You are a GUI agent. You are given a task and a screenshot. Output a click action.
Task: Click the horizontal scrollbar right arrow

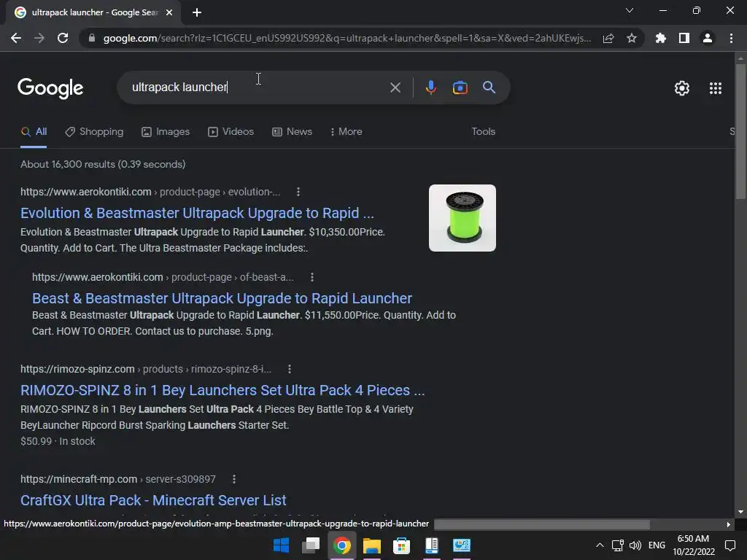(728, 524)
